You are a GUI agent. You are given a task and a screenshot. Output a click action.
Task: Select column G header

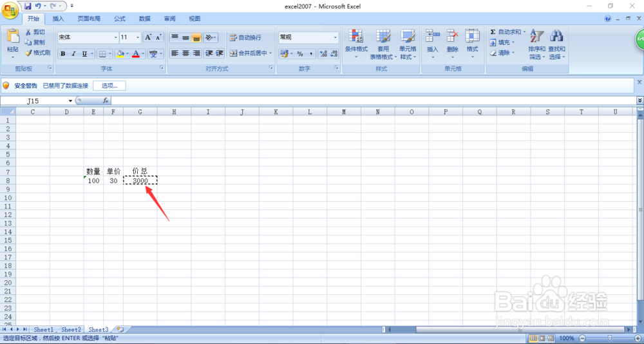pyautogui.click(x=140, y=112)
